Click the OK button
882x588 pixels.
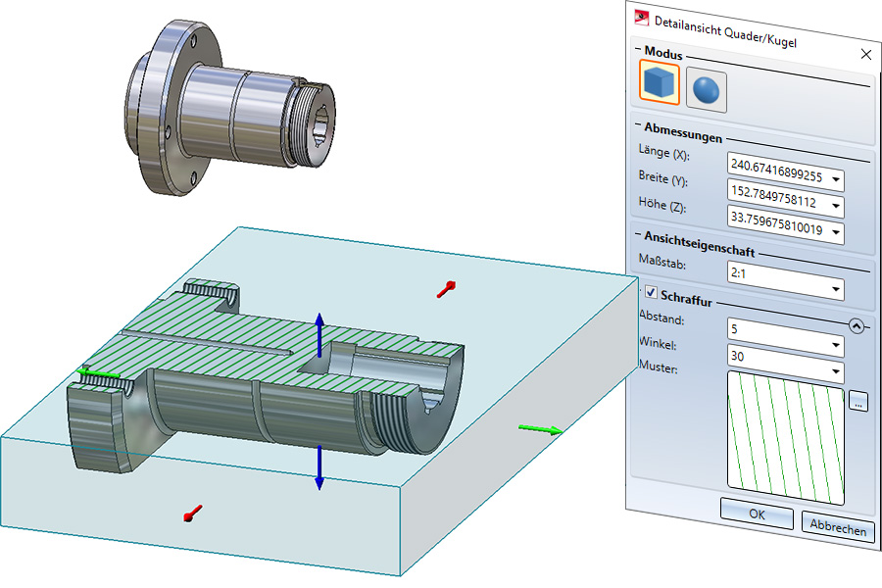(x=756, y=514)
